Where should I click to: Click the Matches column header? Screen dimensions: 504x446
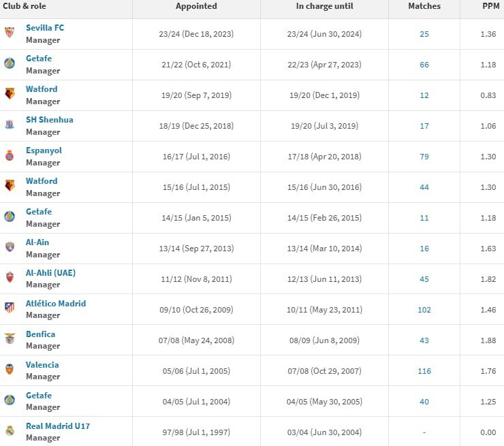(424, 6)
